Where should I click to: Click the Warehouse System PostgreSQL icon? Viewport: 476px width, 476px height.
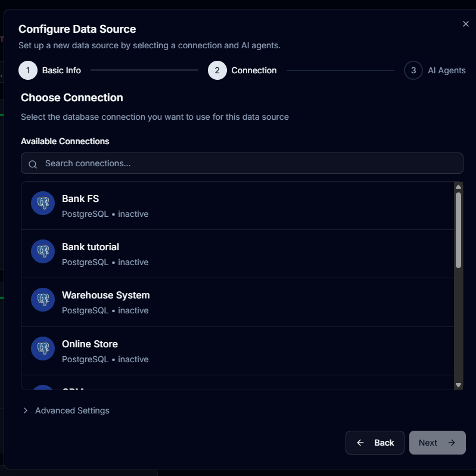pyautogui.click(x=43, y=300)
